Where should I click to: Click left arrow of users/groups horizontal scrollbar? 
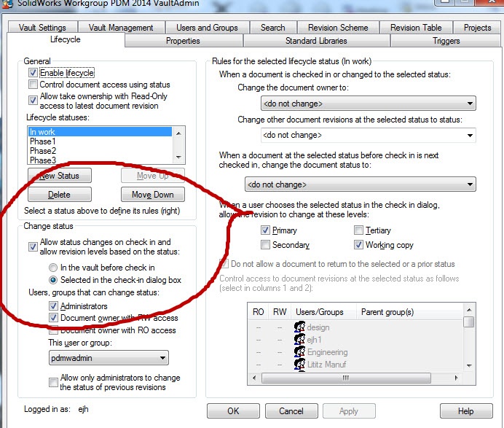(x=254, y=378)
